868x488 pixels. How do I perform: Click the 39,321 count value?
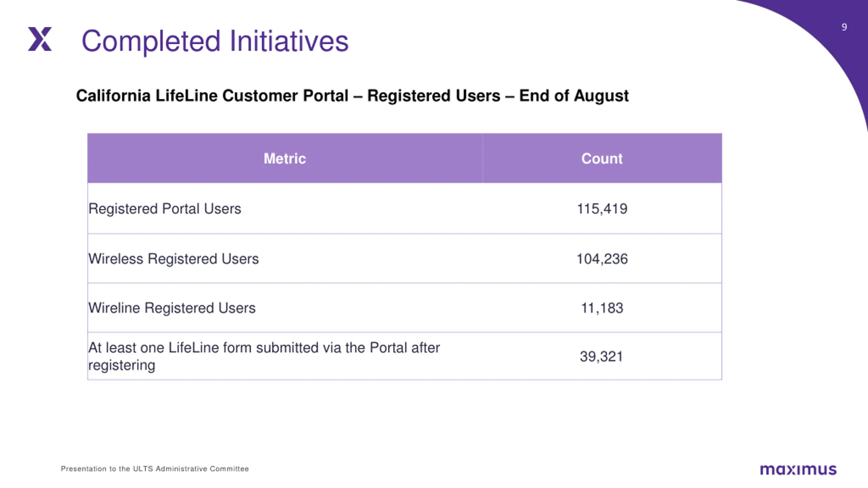[601, 356]
